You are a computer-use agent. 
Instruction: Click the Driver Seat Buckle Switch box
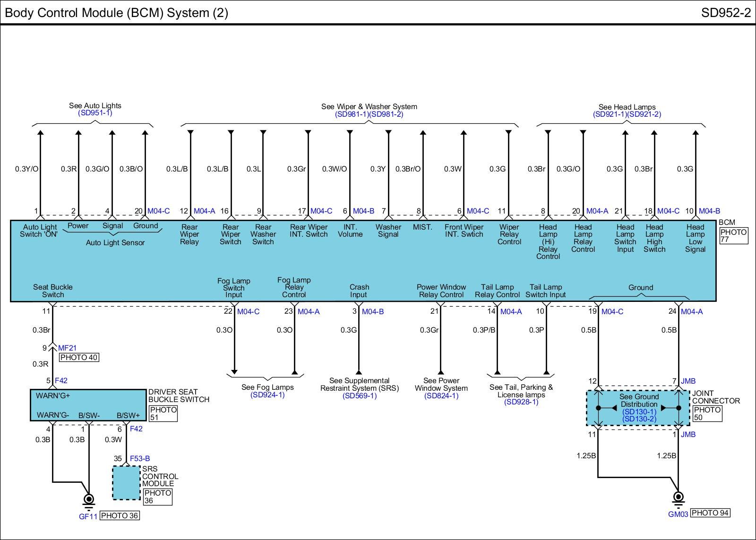88,405
